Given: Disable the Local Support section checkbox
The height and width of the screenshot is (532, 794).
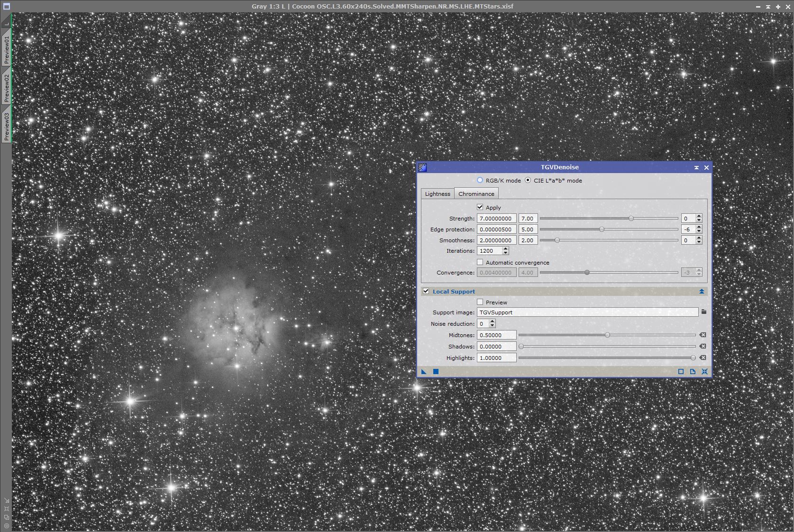Looking at the screenshot, I should [426, 291].
